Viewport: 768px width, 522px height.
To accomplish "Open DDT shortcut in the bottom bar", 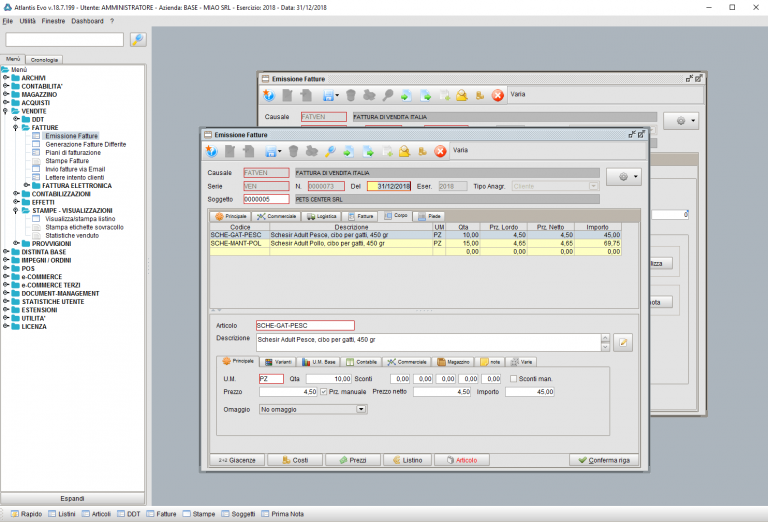I will pos(129,514).
